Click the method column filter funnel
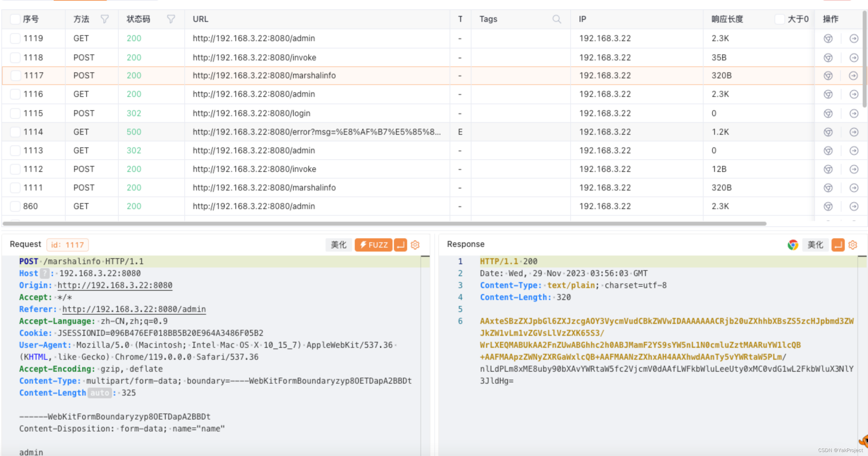The image size is (868, 456). click(105, 19)
